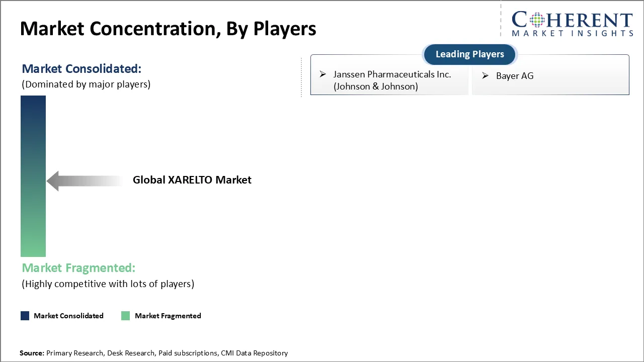Click the 'Dominated by major players' subtitle
This screenshot has width=644, height=362.
point(86,84)
